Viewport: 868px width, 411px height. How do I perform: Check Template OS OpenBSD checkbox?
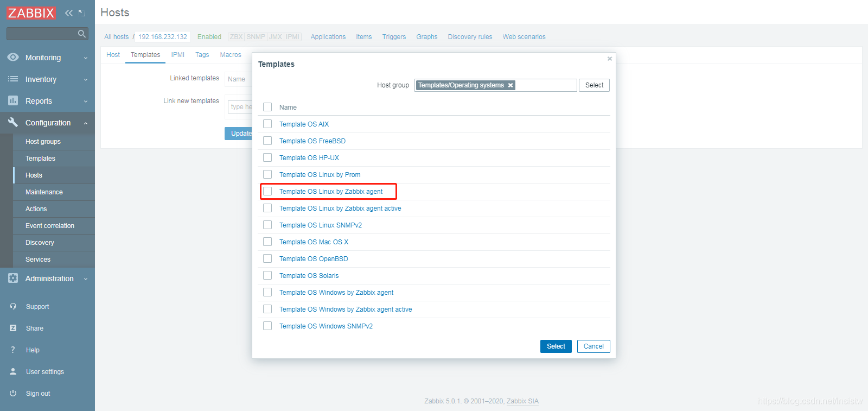267,258
